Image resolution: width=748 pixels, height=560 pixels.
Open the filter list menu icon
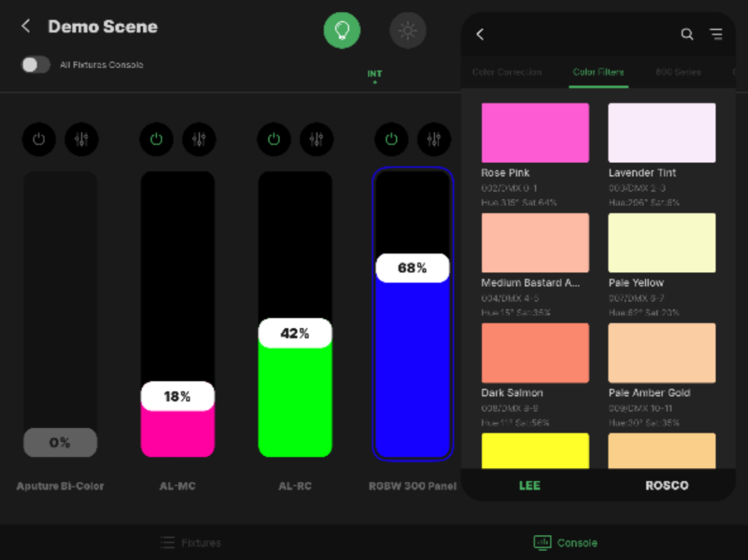click(x=716, y=34)
